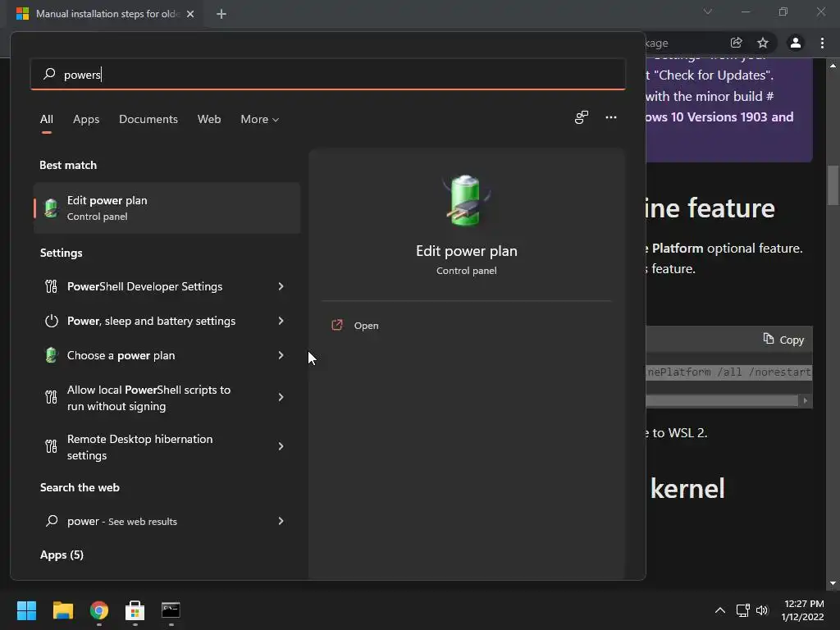
Task: Click the volume icon in system tray
Action: point(762,610)
